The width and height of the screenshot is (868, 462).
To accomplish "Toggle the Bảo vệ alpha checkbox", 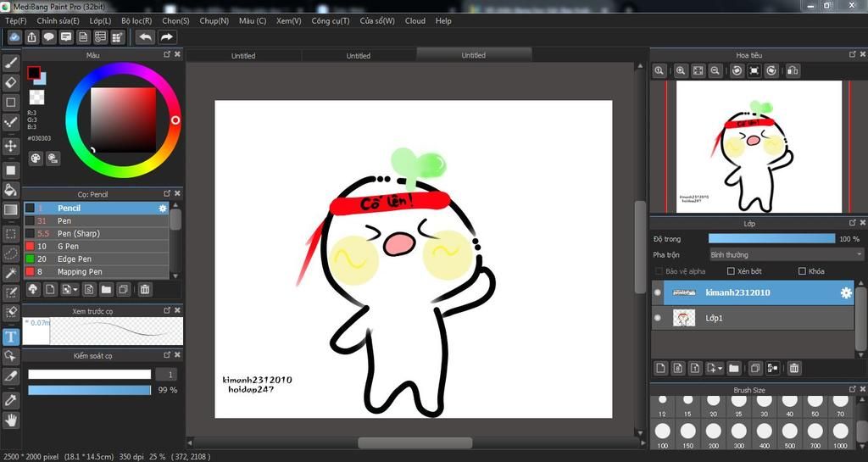I will pyautogui.click(x=659, y=271).
